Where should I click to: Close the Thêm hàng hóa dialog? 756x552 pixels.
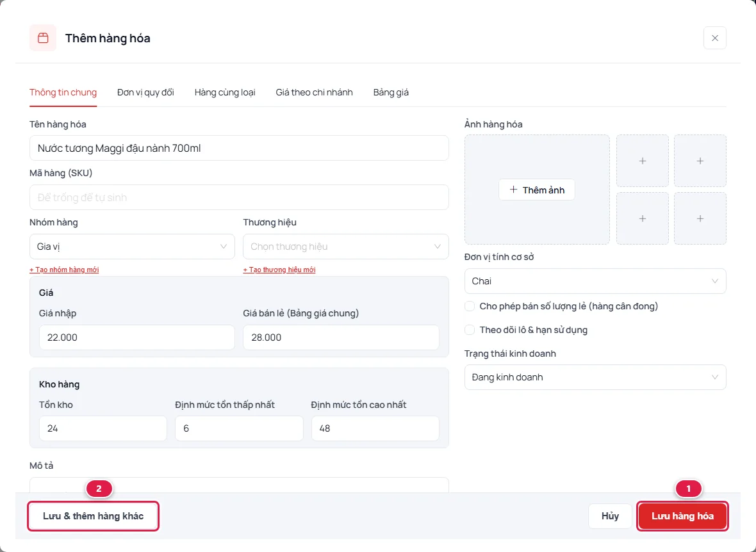pyautogui.click(x=714, y=38)
